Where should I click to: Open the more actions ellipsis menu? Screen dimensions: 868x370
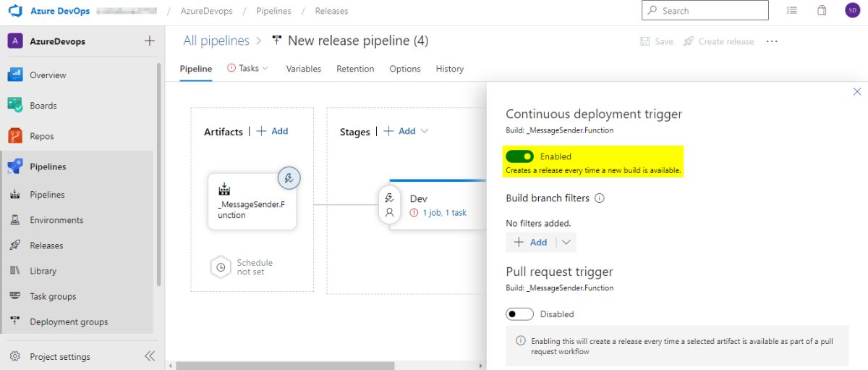pyautogui.click(x=772, y=41)
